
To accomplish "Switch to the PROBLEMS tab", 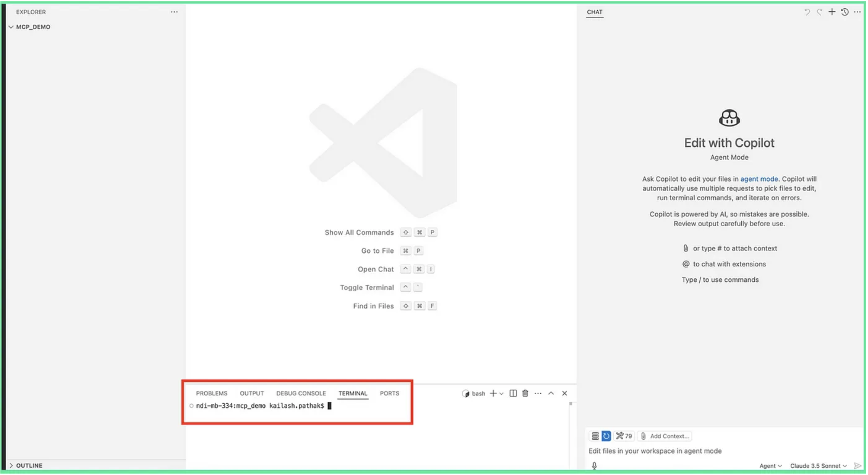I will click(x=212, y=393).
